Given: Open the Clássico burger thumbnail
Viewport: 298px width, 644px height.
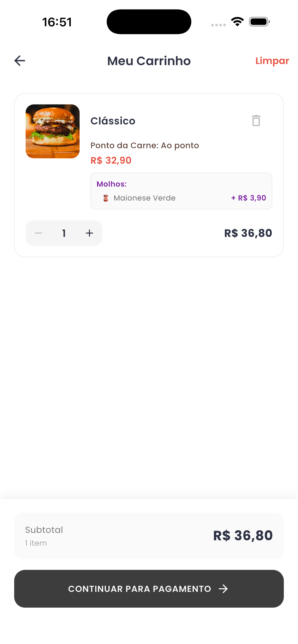Looking at the screenshot, I should [52, 131].
